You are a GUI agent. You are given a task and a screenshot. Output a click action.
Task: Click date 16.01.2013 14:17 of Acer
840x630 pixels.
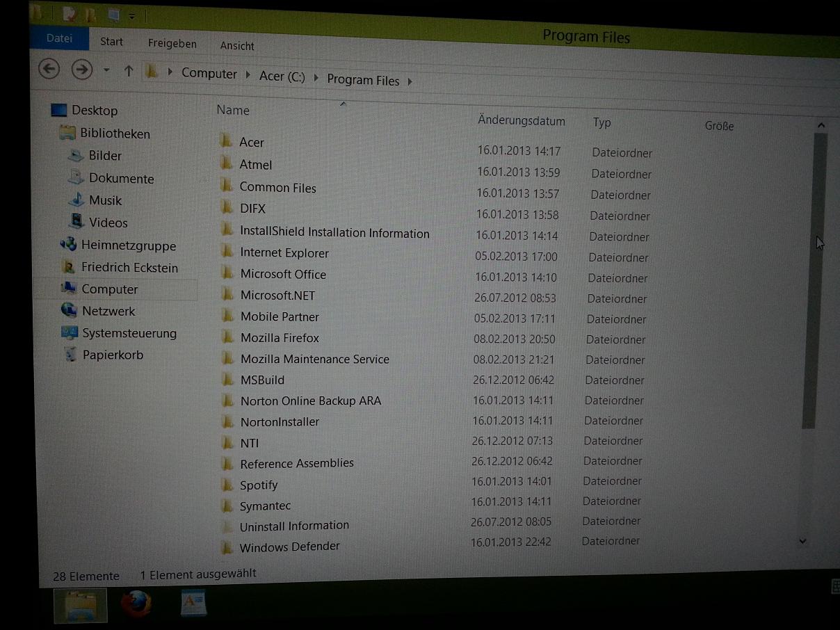point(519,150)
